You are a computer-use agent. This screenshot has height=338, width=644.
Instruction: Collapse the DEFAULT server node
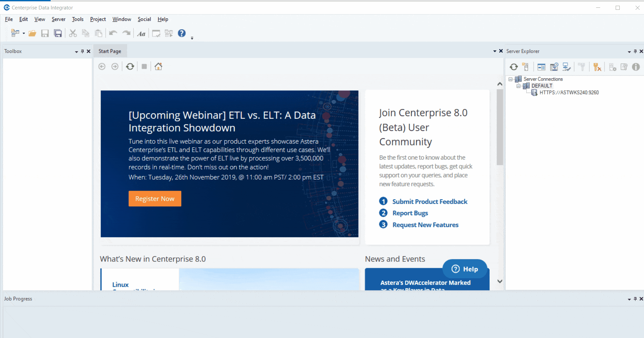(x=519, y=86)
